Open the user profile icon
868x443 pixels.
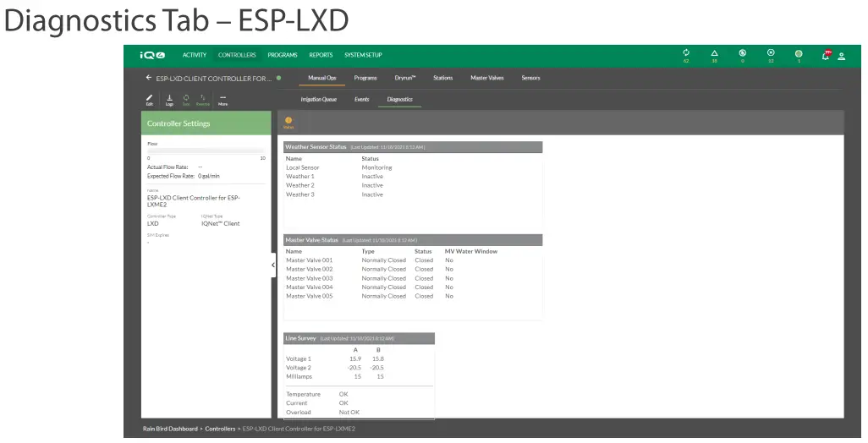pos(842,57)
